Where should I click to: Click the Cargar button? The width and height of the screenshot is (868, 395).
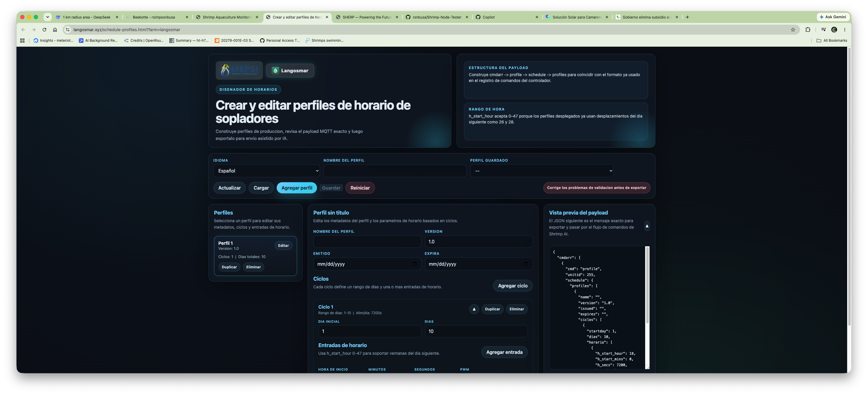[x=261, y=188]
